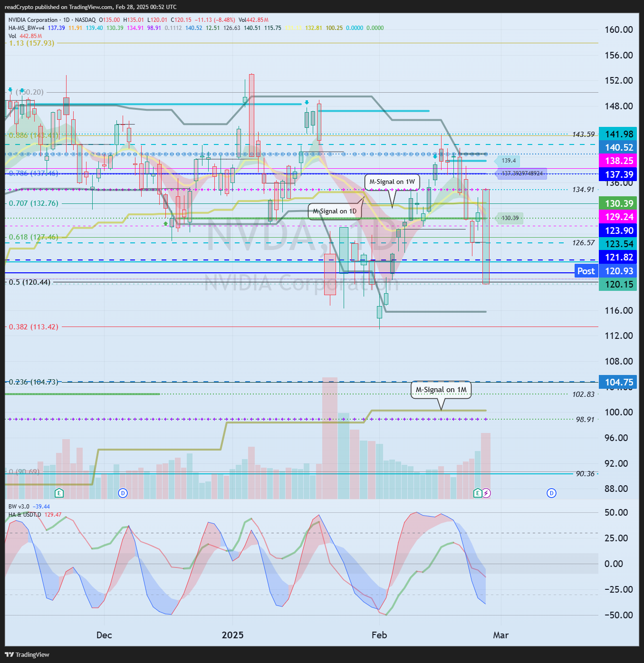Click the 140.52 blue price label
The width and height of the screenshot is (644, 663).
[x=618, y=147]
